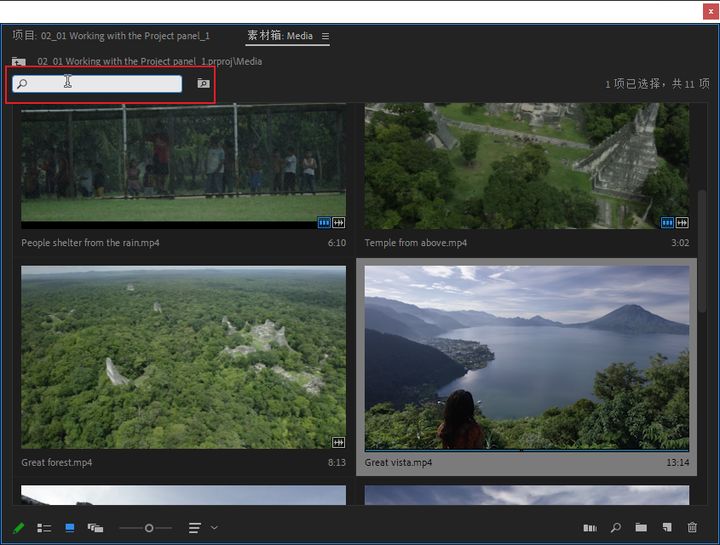Image resolution: width=720 pixels, height=545 pixels.
Task: Click the 3:02 duration of Temple clip
Action: click(680, 243)
